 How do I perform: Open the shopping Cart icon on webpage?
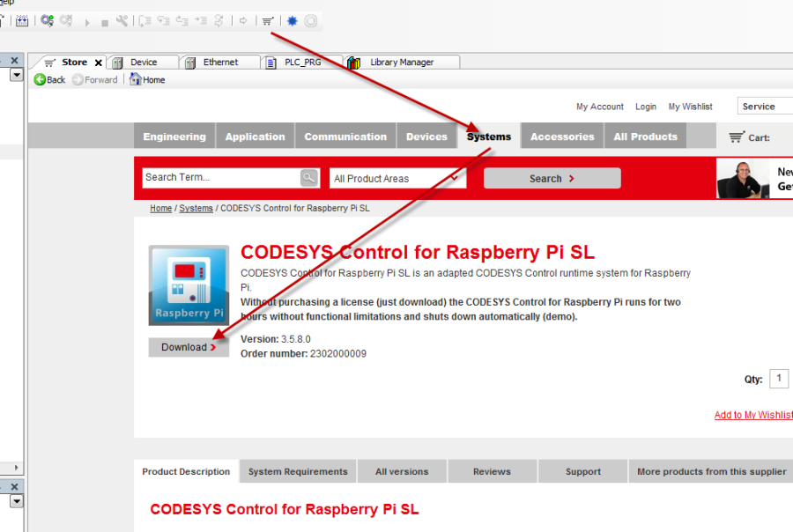point(736,137)
